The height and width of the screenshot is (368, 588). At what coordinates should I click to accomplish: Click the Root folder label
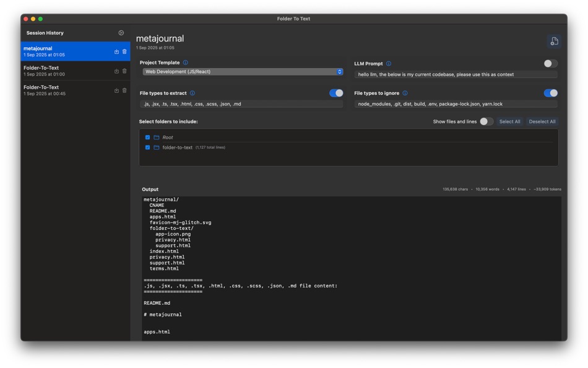(168, 138)
